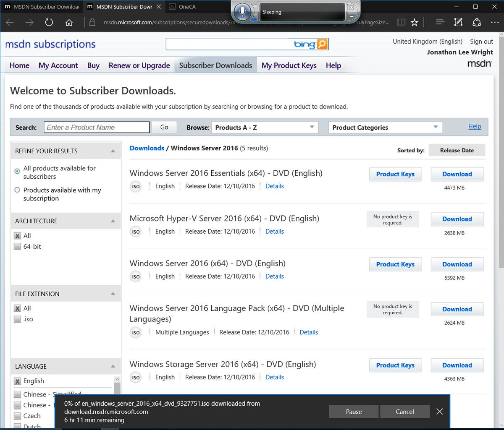Click ISO icon for Windows Storage Server 2016
The image size is (504, 430).
click(136, 378)
